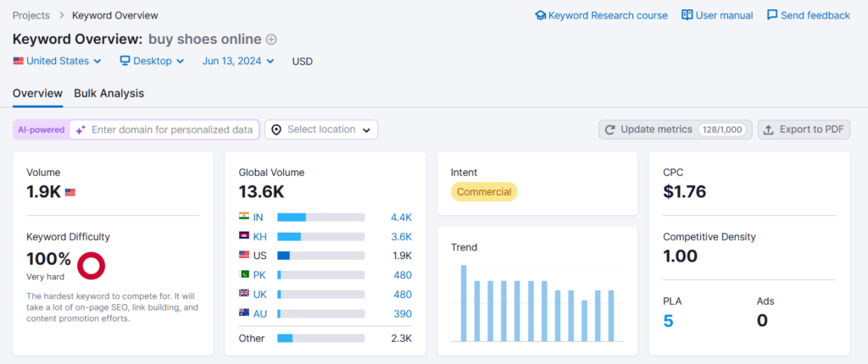The height and width of the screenshot is (364, 868).
Task: Click the $1.76 CPC value
Action: (x=685, y=192)
